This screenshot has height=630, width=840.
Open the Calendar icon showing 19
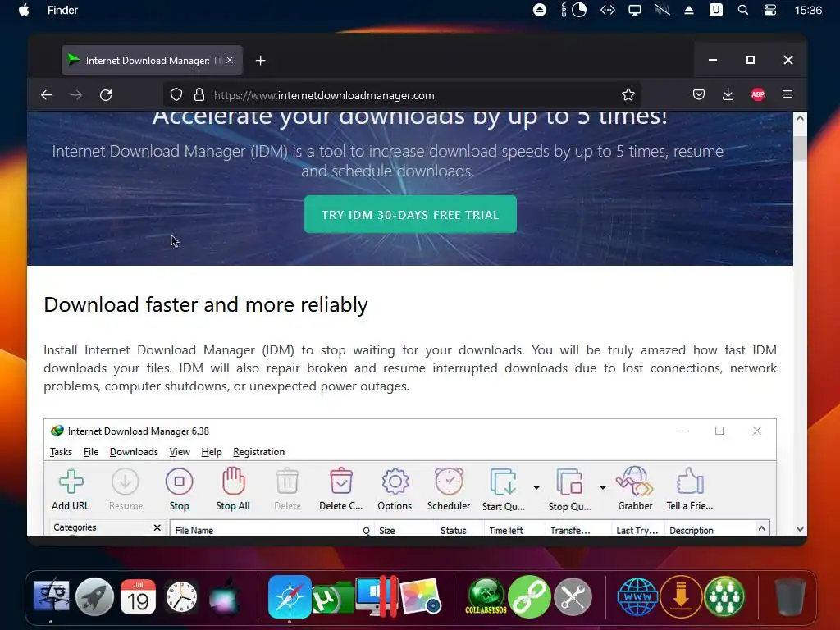138,596
